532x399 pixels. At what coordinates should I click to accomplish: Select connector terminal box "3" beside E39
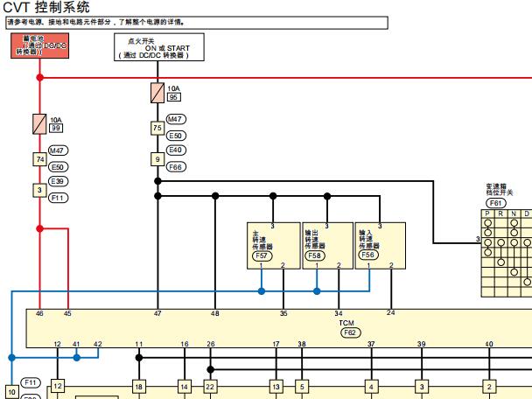coord(39,191)
